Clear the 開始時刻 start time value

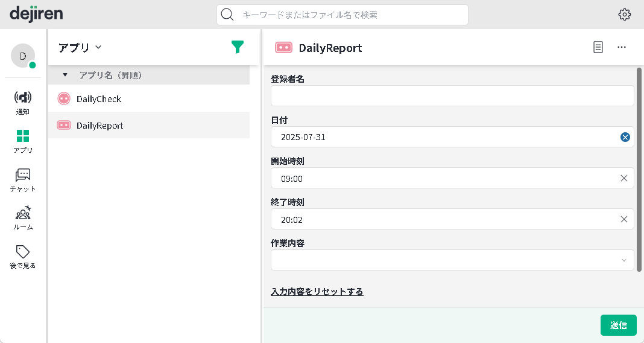tap(624, 178)
